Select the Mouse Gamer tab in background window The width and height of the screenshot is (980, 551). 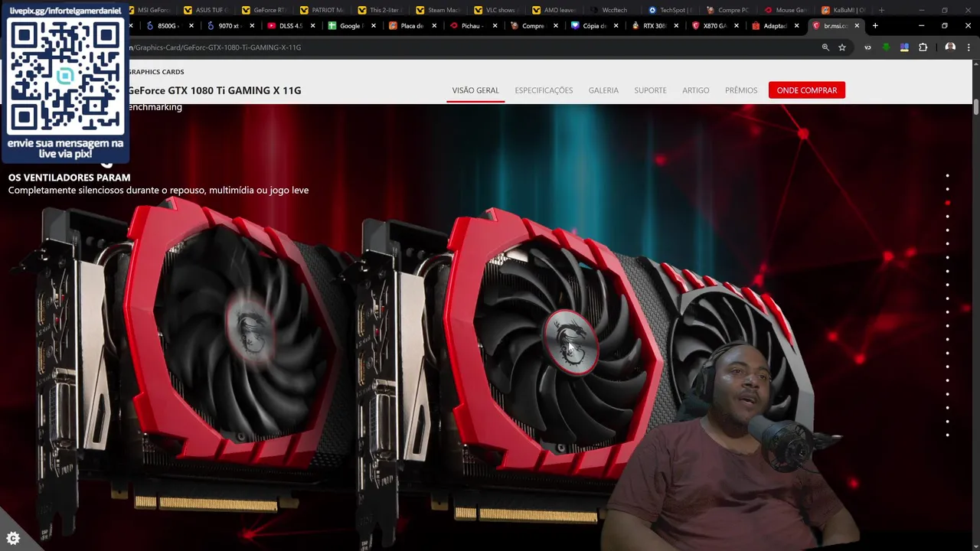(790, 10)
